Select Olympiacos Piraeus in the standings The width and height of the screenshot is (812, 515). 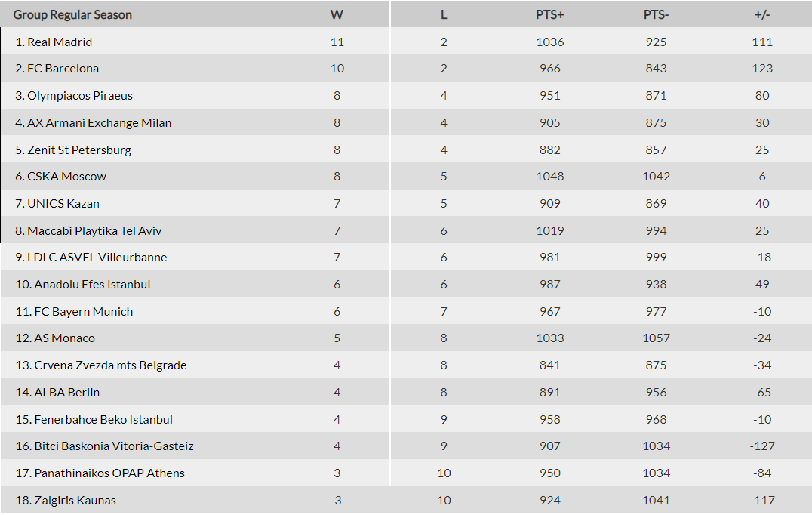[x=80, y=96]
